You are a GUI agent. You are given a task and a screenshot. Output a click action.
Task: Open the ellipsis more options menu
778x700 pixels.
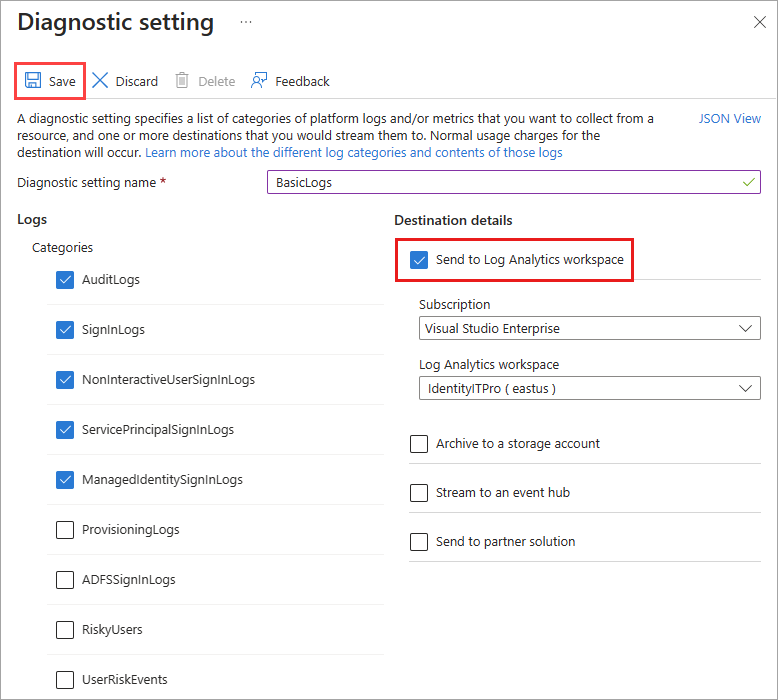pyautogui.click(x=246, y=22)
